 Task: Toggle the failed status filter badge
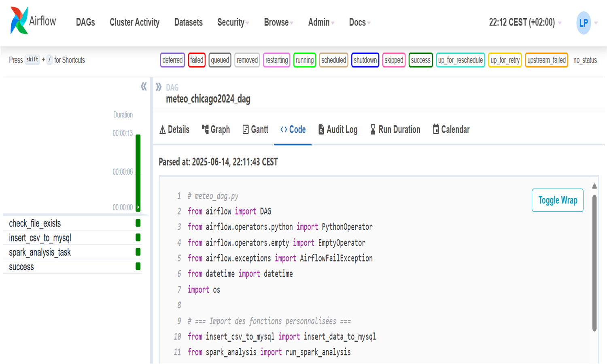tap(197, 60)
